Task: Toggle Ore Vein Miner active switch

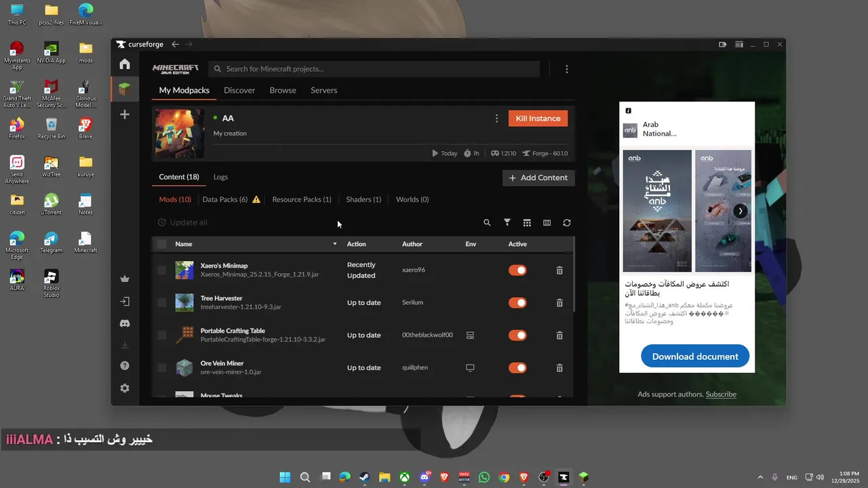Action: (517, 368)
